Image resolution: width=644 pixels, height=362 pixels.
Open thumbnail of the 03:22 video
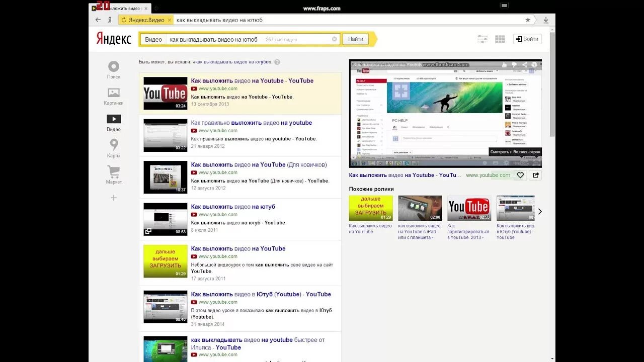[x=166, y=135]
